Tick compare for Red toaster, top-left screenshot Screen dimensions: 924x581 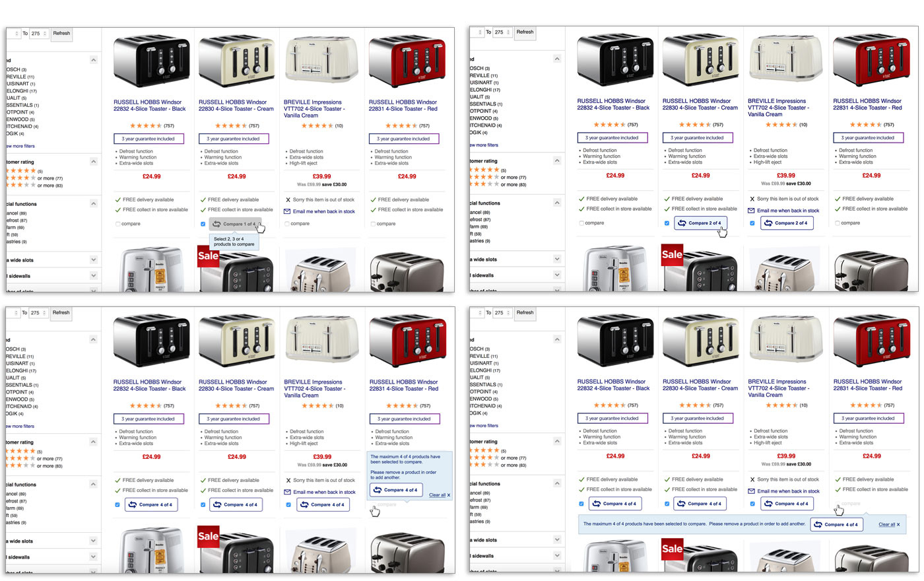click(x=374, y=224)
